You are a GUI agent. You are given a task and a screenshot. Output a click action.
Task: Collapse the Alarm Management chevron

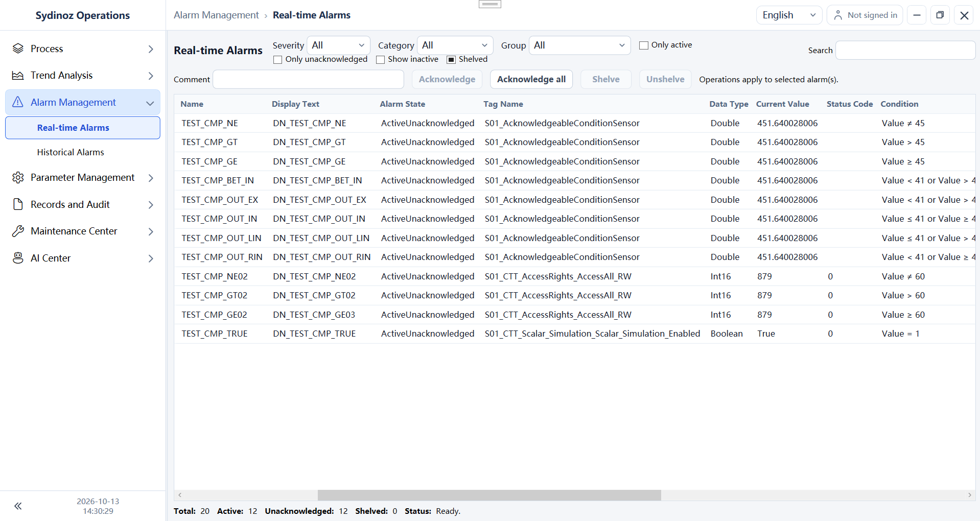point(150,103)
